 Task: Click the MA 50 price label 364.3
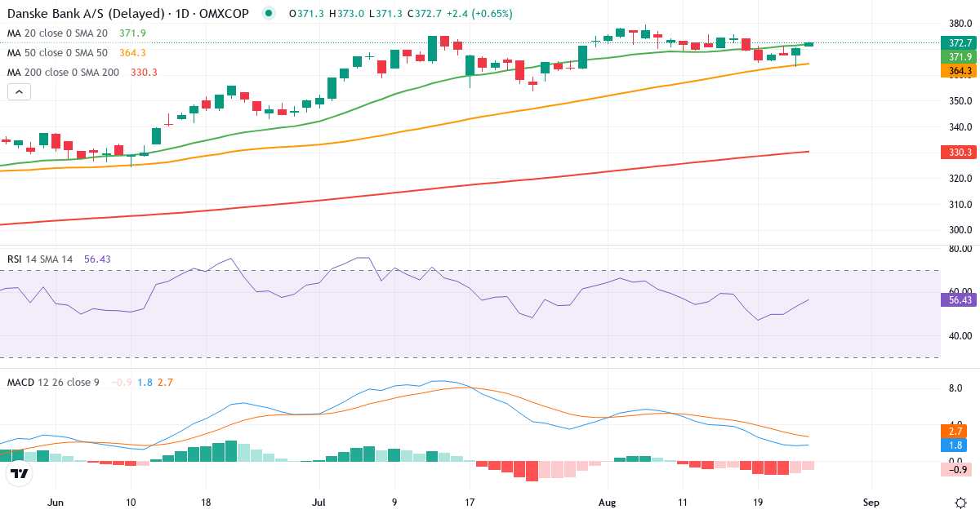tap(960, 71)
